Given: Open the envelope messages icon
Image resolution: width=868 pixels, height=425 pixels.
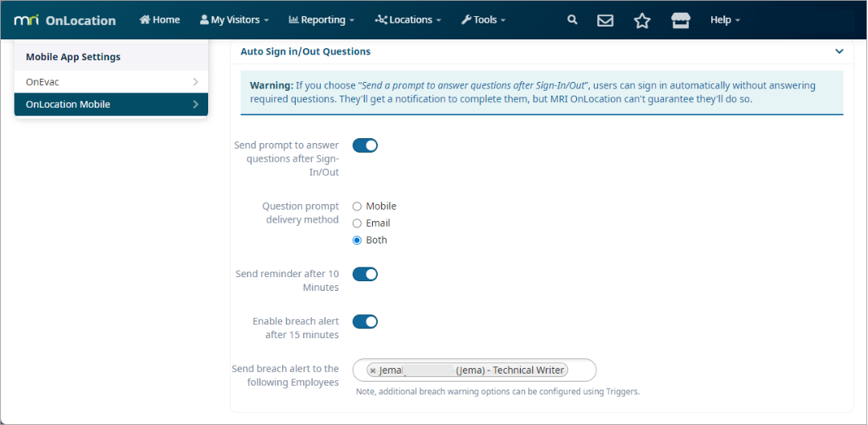Looking at the screenshot, I should (x=605, y=20).
